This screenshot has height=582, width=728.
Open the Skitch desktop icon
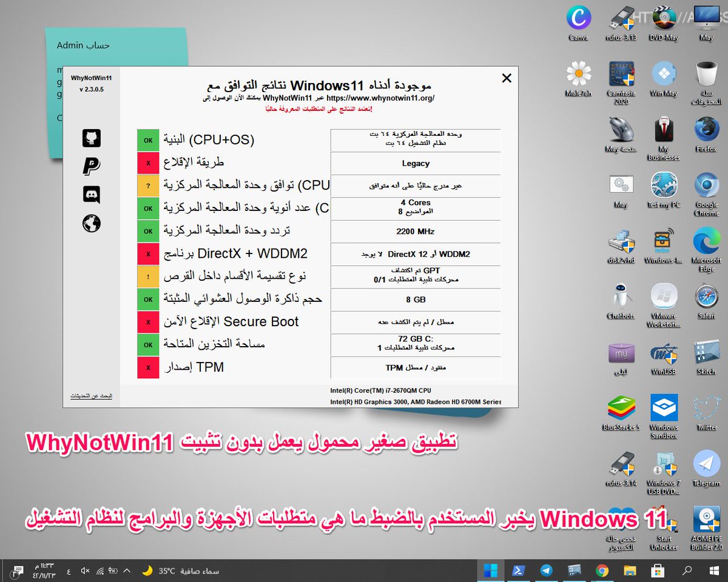tap(707, 358)
